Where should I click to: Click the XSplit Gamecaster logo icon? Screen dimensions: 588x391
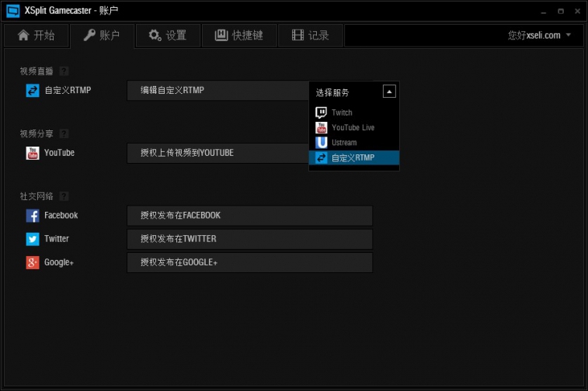13,11
